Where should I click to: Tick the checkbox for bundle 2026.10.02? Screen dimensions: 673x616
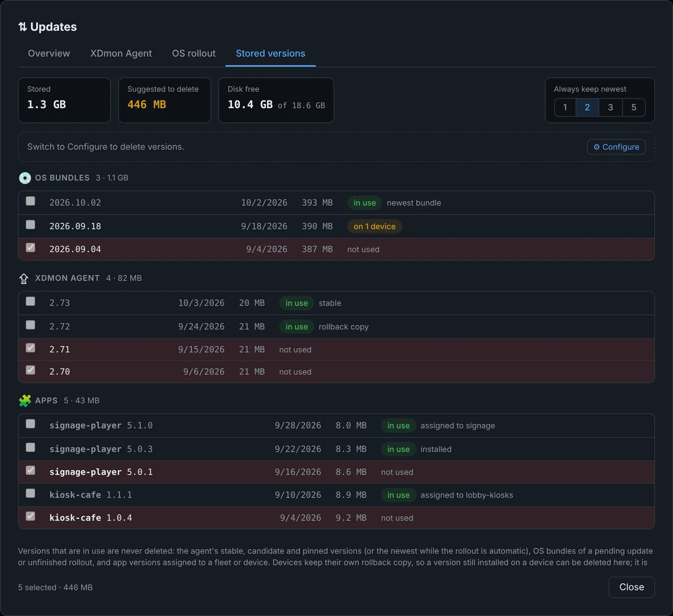[x=30, y=201]
